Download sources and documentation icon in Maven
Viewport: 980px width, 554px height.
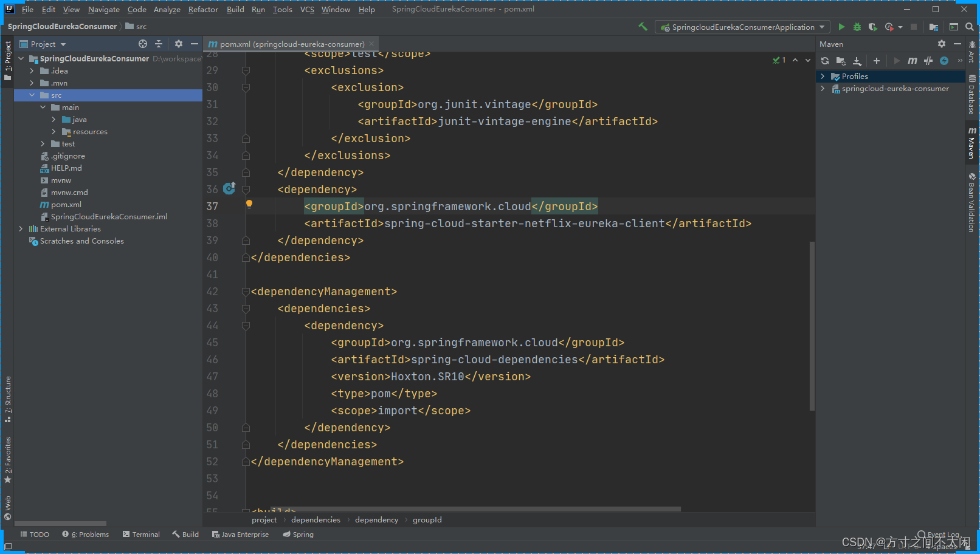tap(857, 61)
